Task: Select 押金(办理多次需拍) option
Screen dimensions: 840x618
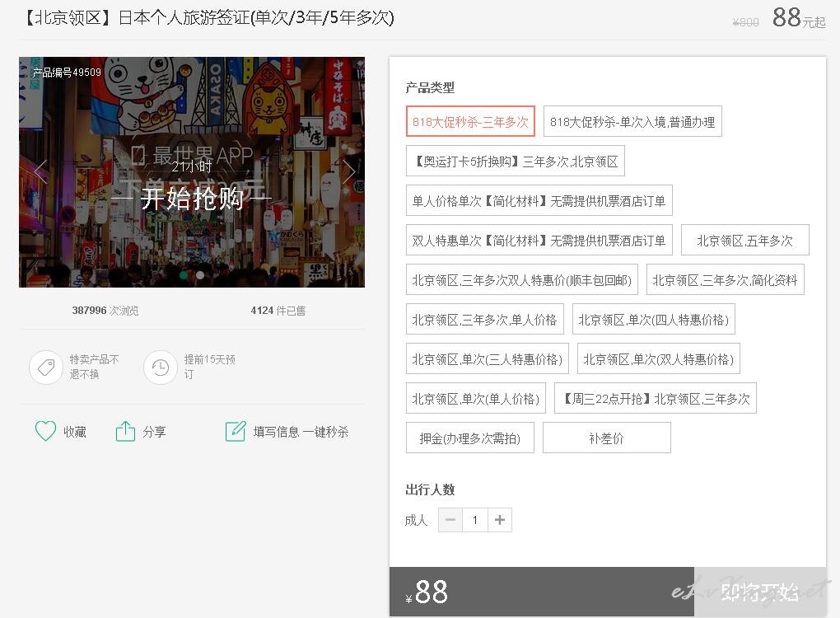Action: pos(469,439)
